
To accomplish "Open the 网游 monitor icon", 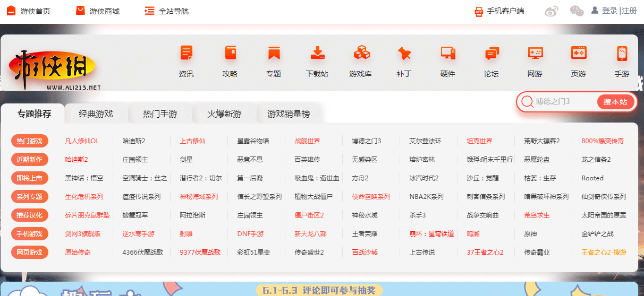I will (x=535, y=53).
